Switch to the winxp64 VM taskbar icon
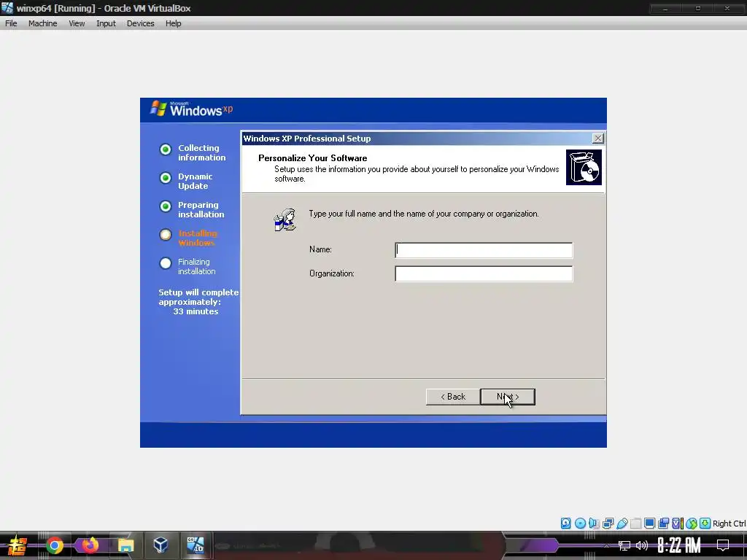Image resolution: width=747 pixels, height=560 pixels. (x=196, y=545)
